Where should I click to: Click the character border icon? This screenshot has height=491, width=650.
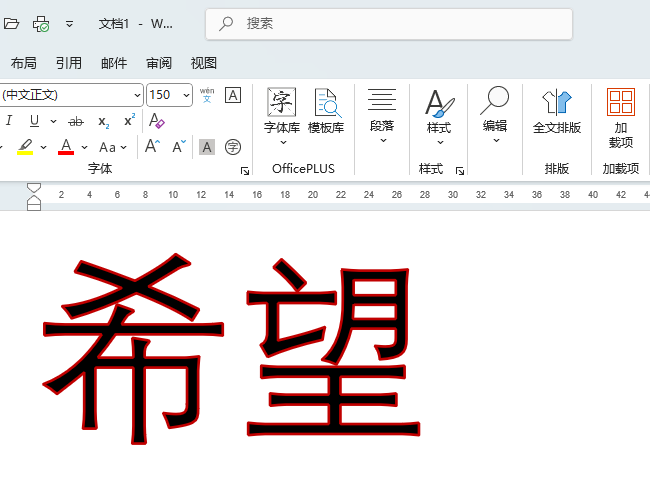coord(233,95)
